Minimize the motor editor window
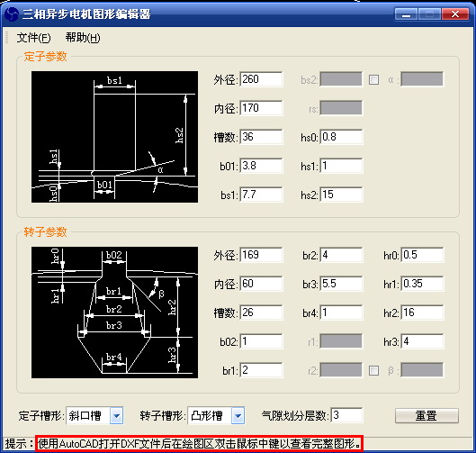The height and width of the screenshot is (453, 476). point(406,14)
